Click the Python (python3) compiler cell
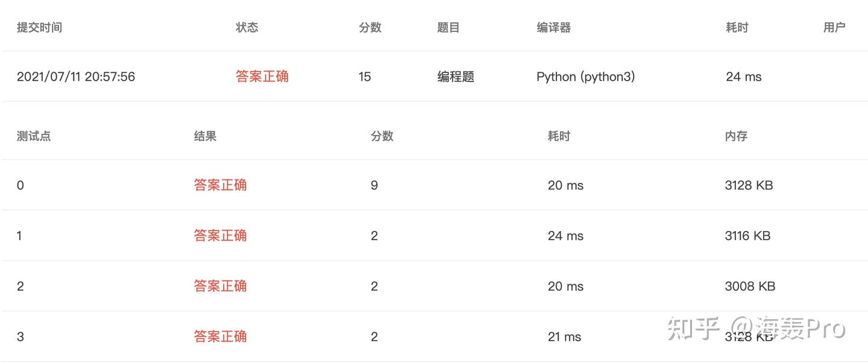The width and height of the screenshot is (868, 363). pos(585,76)
